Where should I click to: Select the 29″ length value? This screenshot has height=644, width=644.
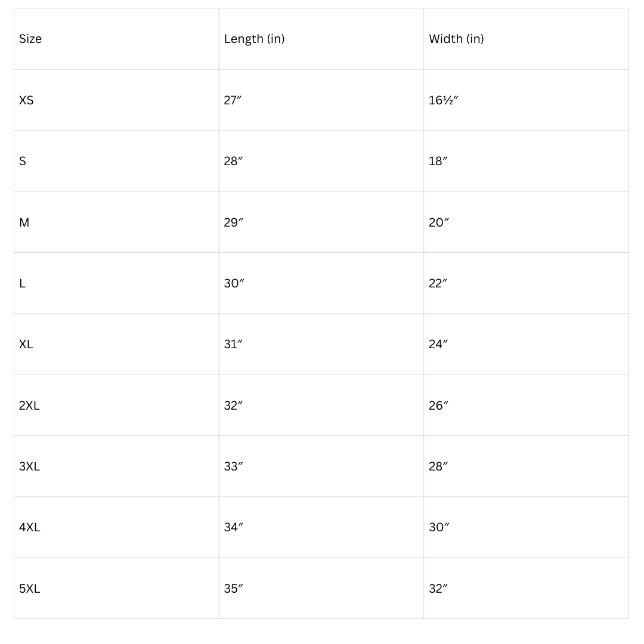pyautogui.click(x=234, y=222)
